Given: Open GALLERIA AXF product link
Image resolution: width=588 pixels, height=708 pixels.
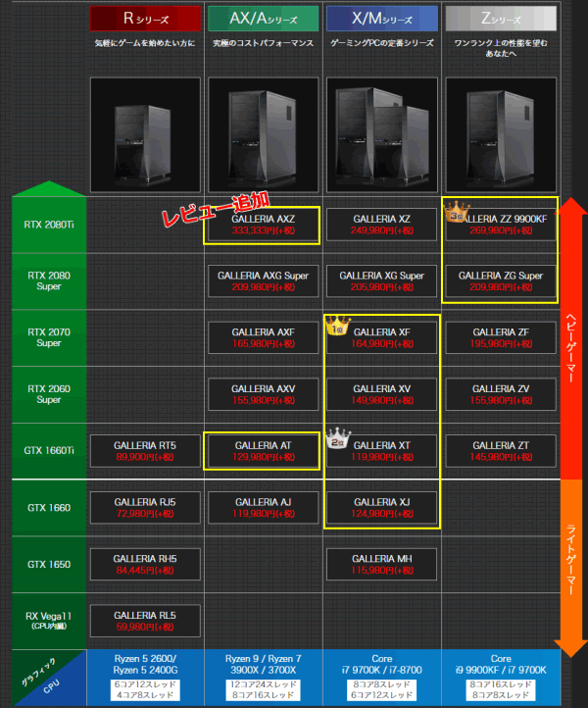Looking at the screenshot, I should [x=263, y=337].
